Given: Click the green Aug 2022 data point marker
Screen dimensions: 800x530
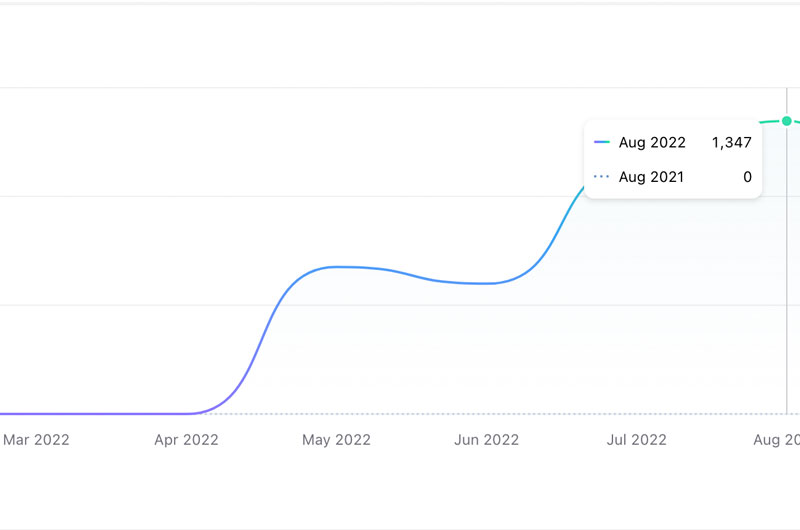Looking at the screenshot, I should click(787, 121).
